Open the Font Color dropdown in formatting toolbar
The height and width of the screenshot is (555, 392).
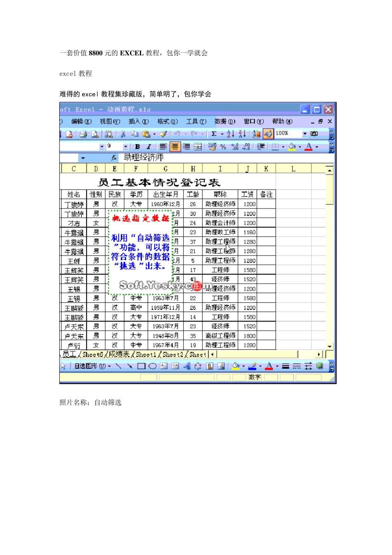pos(317,147)
